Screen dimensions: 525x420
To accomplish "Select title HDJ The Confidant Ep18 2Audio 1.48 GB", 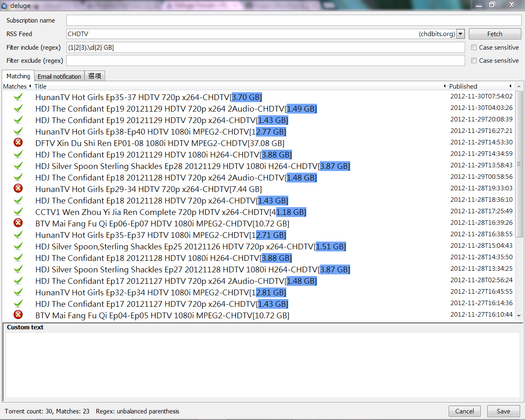I will click(x=176, y=178).
